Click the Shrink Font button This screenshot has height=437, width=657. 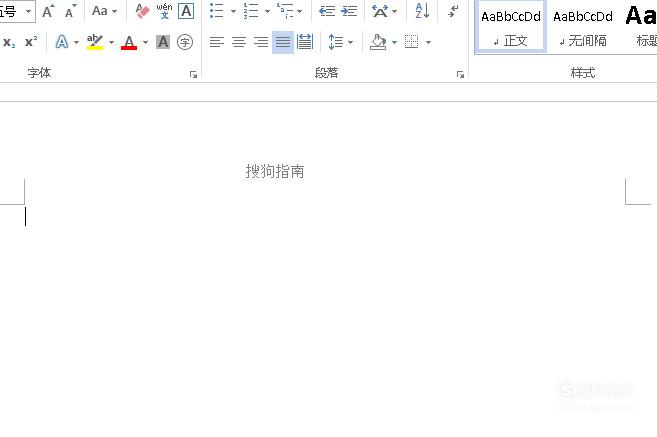click(70, 11)
